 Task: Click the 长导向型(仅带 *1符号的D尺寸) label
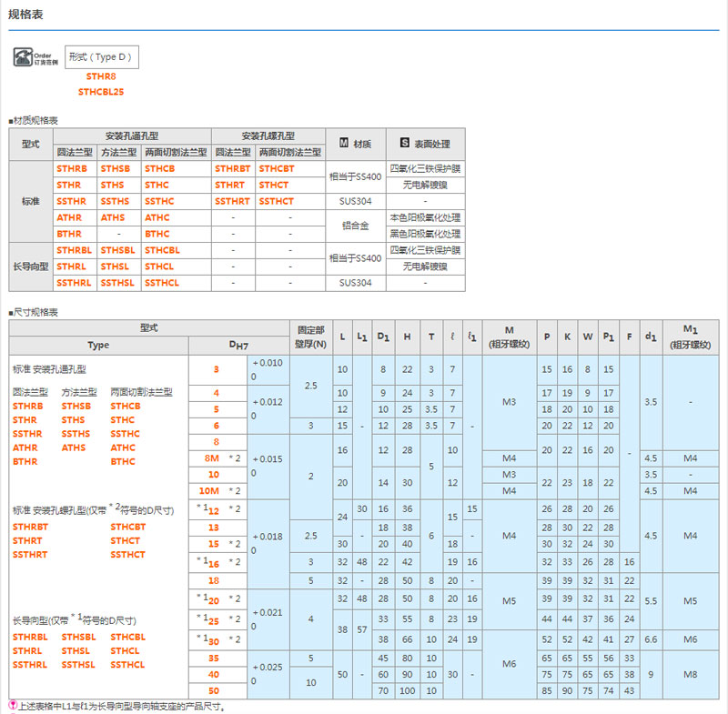(75, 619)
